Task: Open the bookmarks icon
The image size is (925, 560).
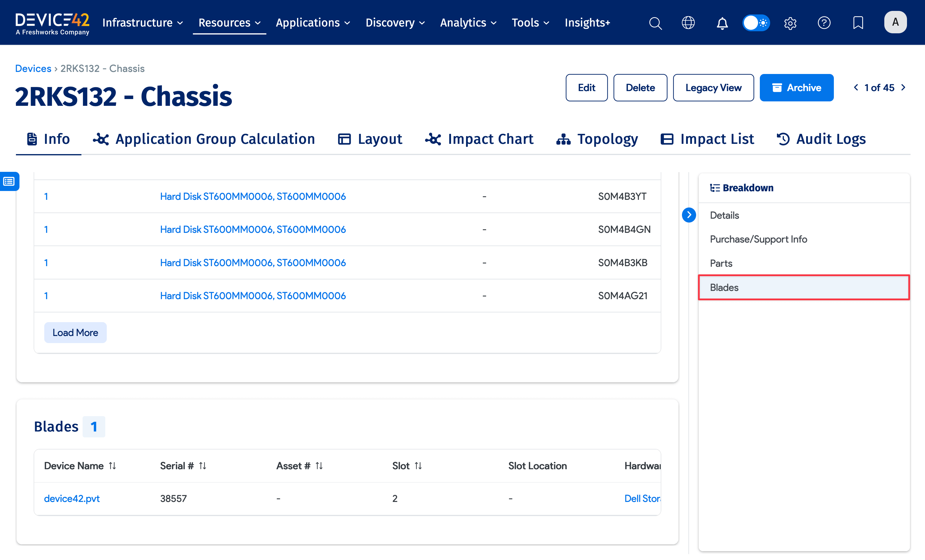Action: coord(858,23)
